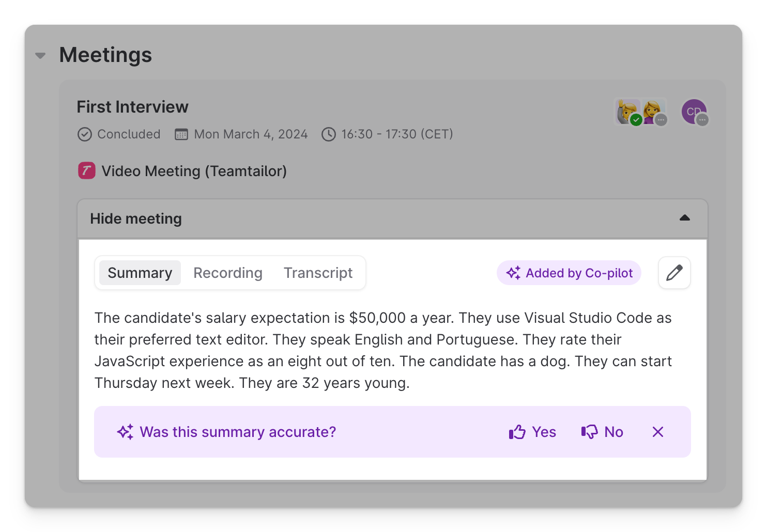
Task: Dismiss the summary feedback banner
Action: [x=657, y=432]
